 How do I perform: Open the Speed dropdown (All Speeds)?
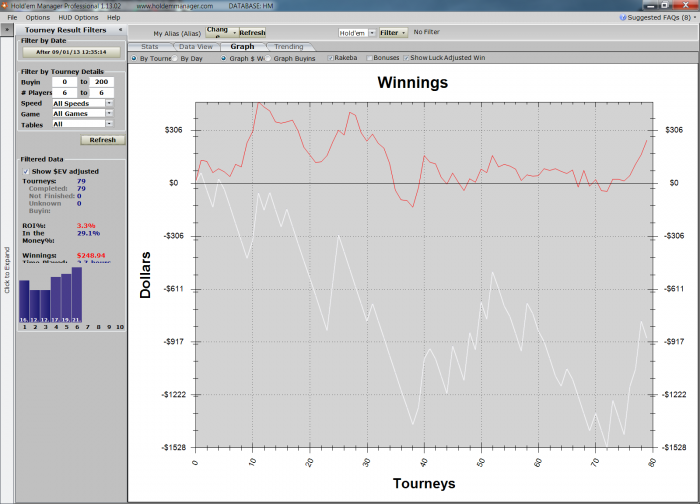point(109,103)
